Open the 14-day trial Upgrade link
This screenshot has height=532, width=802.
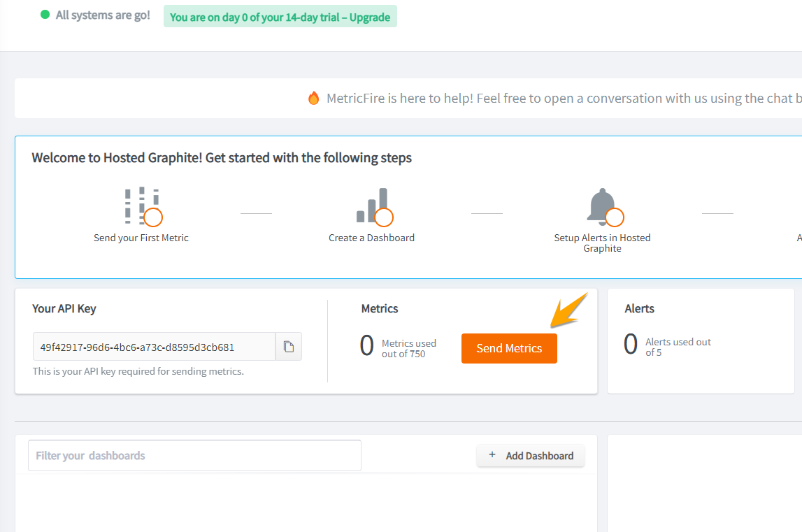click(280, 17)
